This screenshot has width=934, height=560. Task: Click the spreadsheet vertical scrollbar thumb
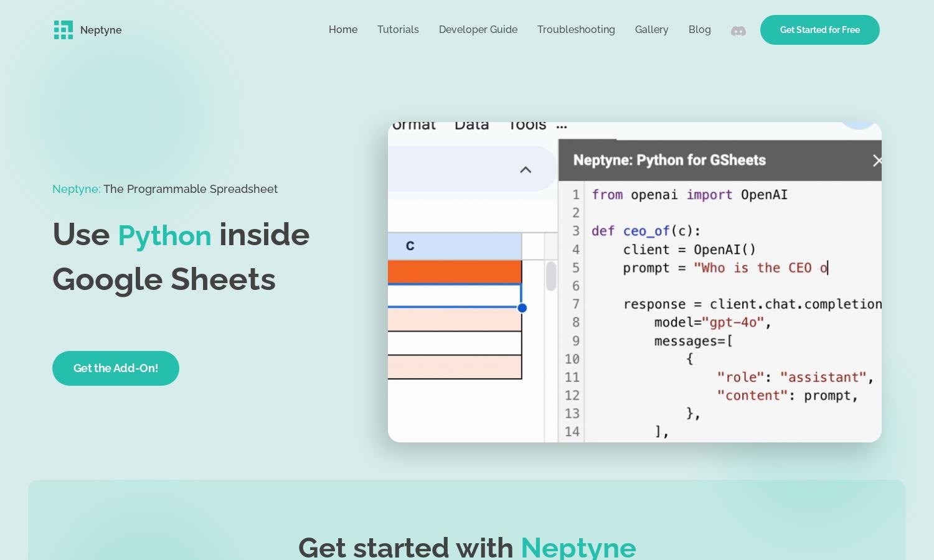pyautogui.click(x=551, y=276)
